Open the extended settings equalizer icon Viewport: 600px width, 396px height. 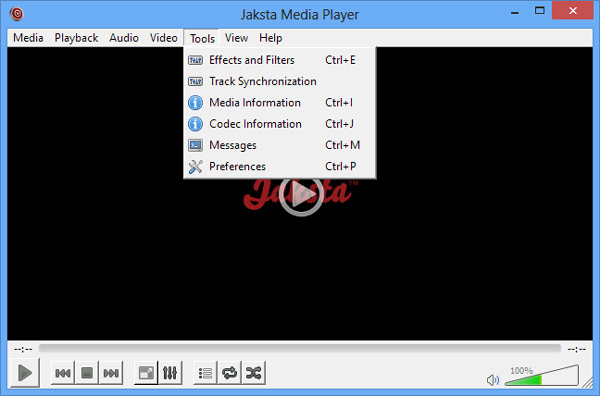[170, 373]
